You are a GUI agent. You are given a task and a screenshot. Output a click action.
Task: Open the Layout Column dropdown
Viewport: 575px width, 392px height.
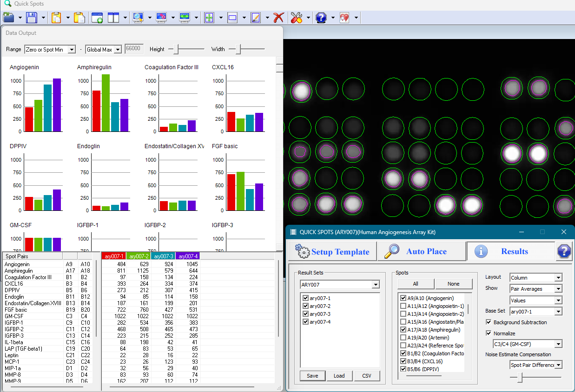558,278
